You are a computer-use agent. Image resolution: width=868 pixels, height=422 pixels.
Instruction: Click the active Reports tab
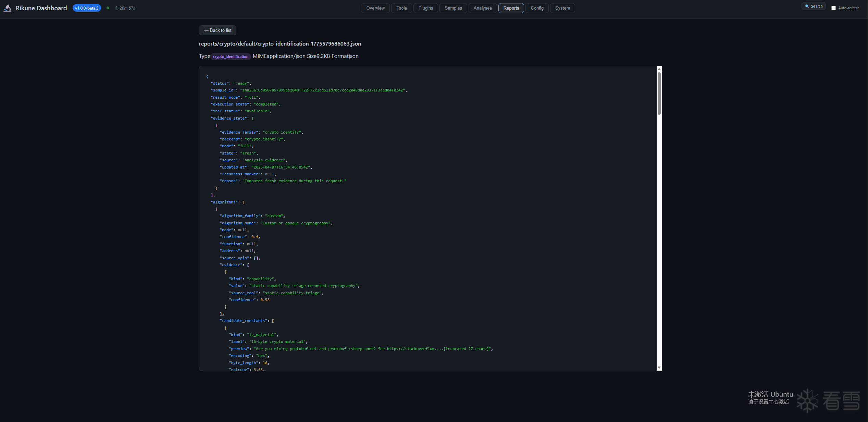point(511,8)
